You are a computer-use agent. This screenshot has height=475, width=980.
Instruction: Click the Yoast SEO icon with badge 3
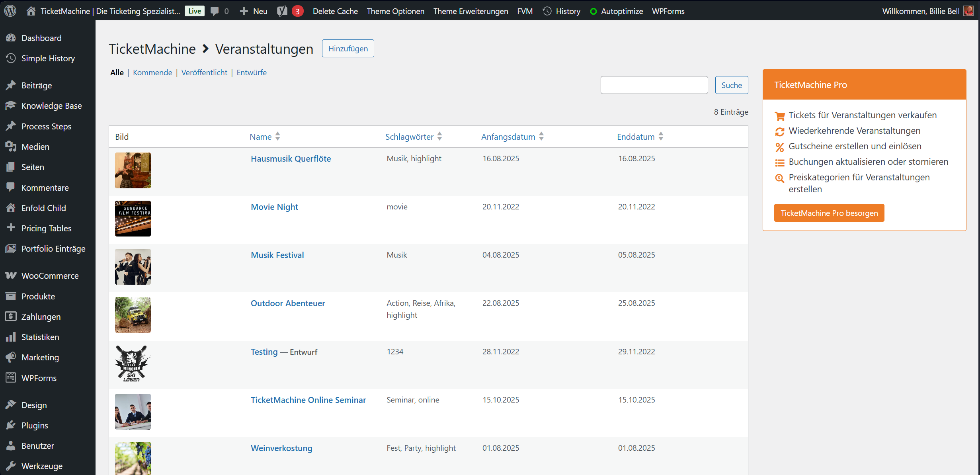[290, 11]
